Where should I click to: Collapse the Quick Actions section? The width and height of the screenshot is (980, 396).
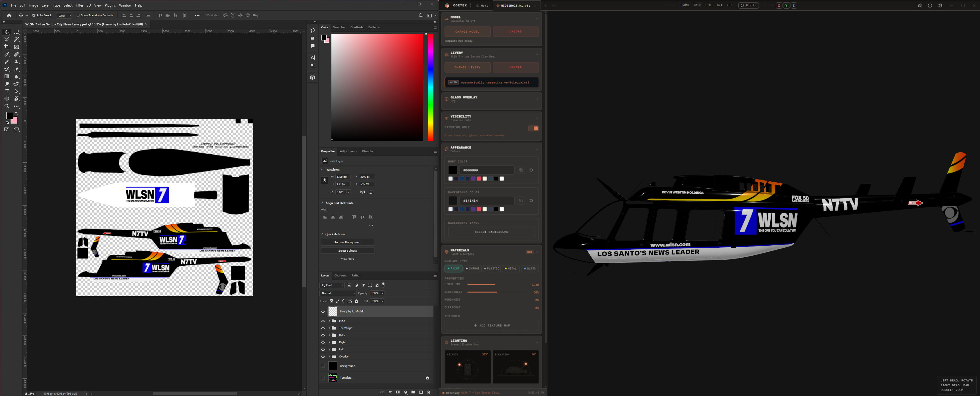(x=322, y=234)
